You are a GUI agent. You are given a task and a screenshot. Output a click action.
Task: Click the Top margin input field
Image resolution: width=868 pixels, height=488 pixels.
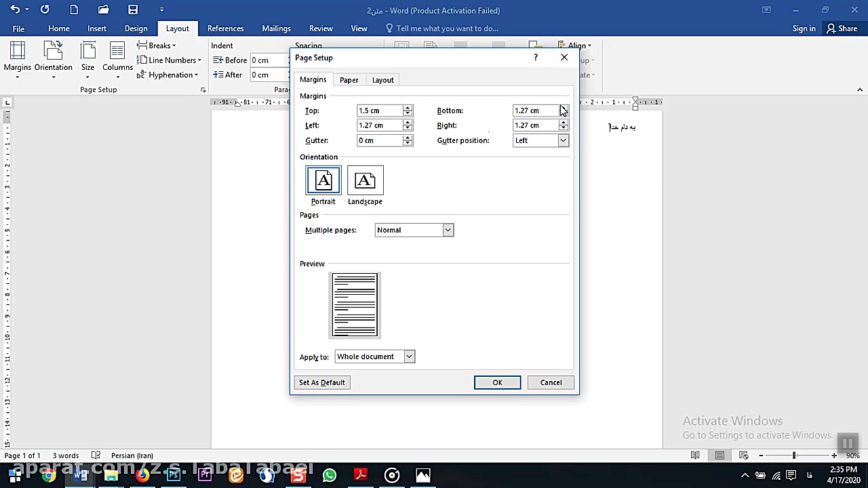pos(380,110)
